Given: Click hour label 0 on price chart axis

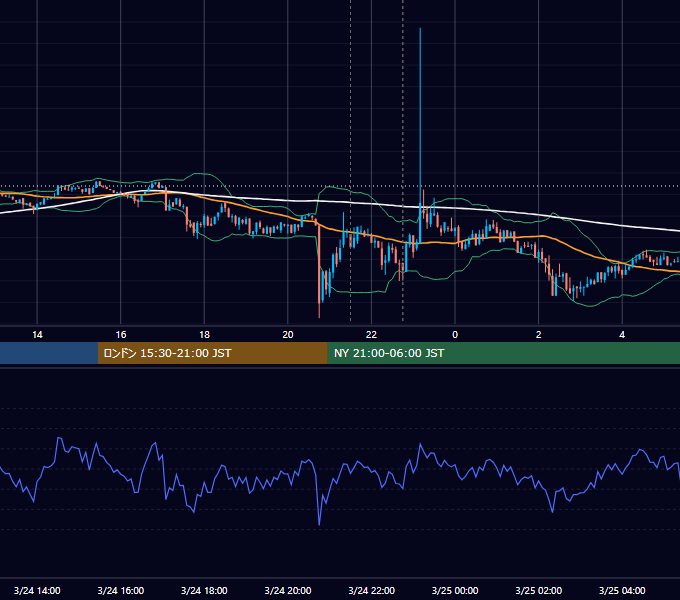Looking at the screenshot, I should [455, 335].
